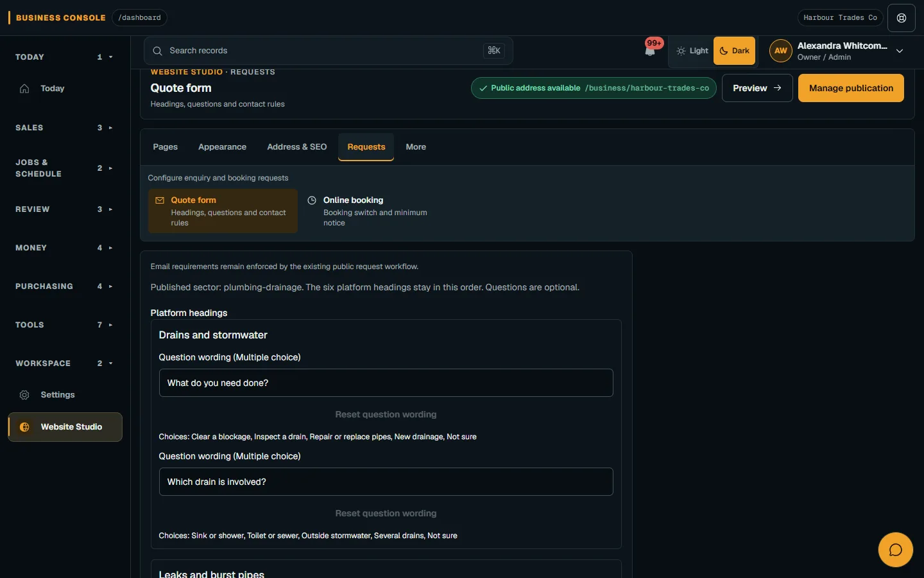
Task: Edit the 'What do you need done?' field
Action: point(386,383)
